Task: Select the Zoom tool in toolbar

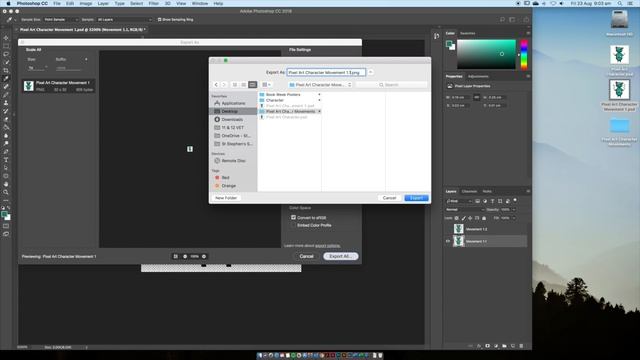Action: click(x=6, y=192)
